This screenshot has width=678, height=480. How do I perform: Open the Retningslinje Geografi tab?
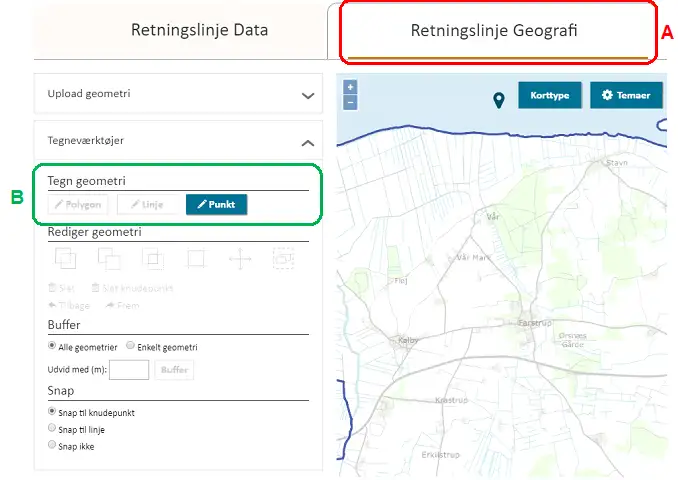[x=494, y=31]
